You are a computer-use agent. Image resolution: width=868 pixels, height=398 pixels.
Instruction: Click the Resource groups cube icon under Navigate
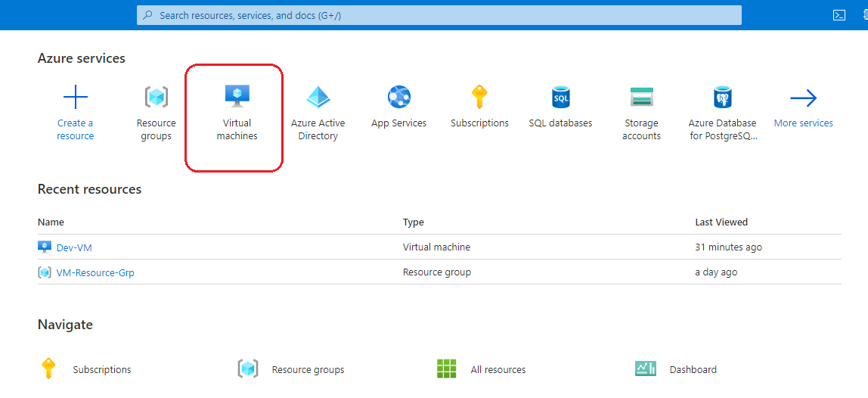pos(248,368)
